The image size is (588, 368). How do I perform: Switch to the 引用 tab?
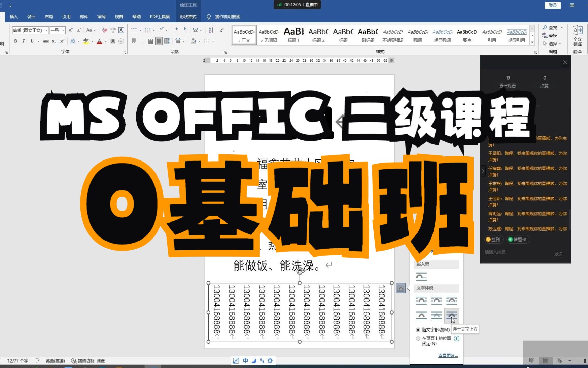pyautogui.click(x=66, y=17)
